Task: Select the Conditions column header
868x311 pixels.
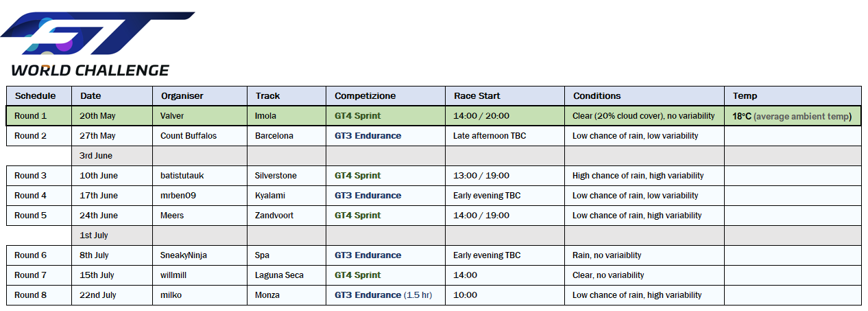Action: [x=596, y=96]
